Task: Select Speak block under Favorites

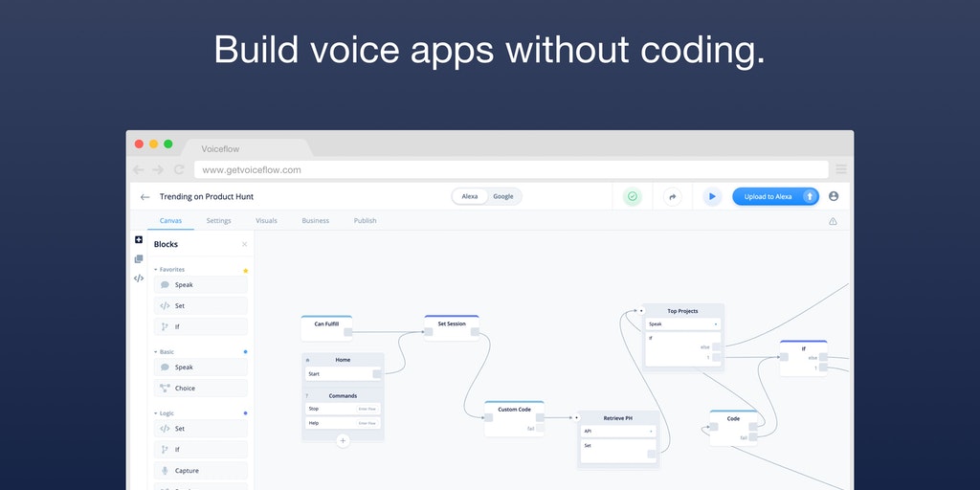Action: [x=201, y=285]
